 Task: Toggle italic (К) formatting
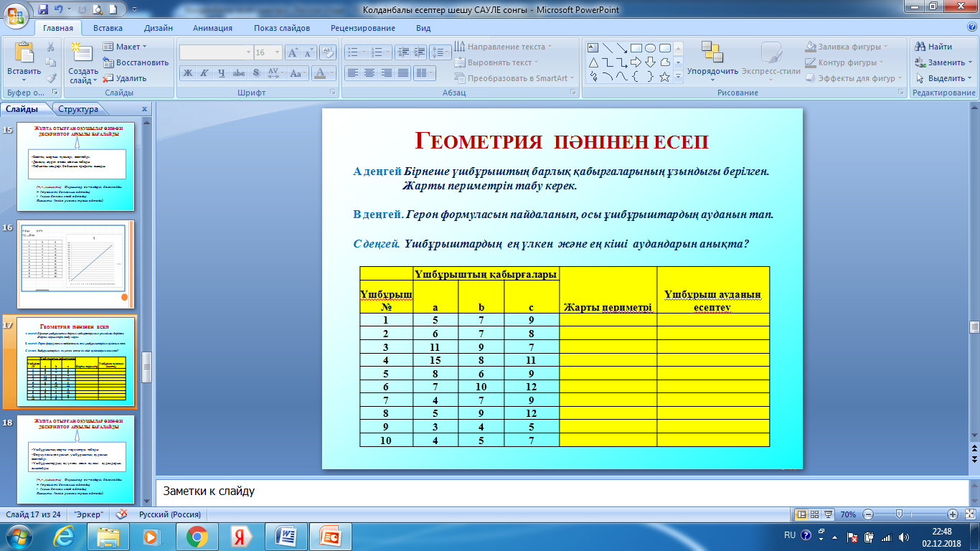pyautogui.click(x=204, y=72)
